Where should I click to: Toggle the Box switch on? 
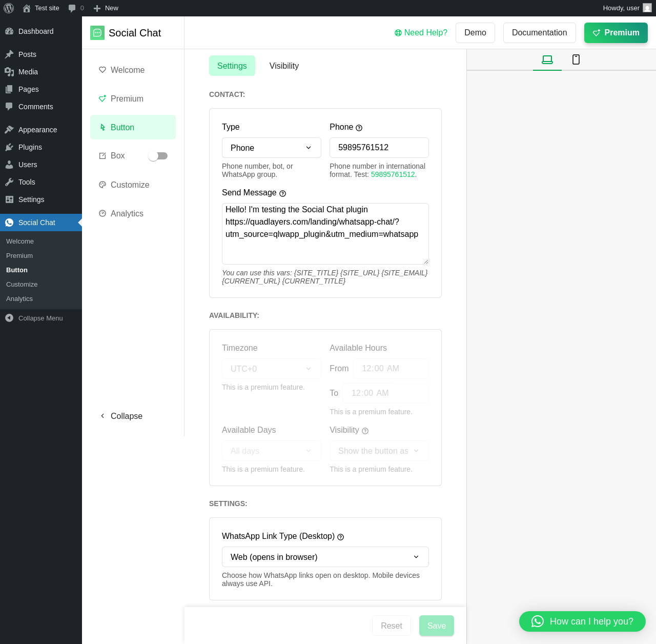[158, 156]
